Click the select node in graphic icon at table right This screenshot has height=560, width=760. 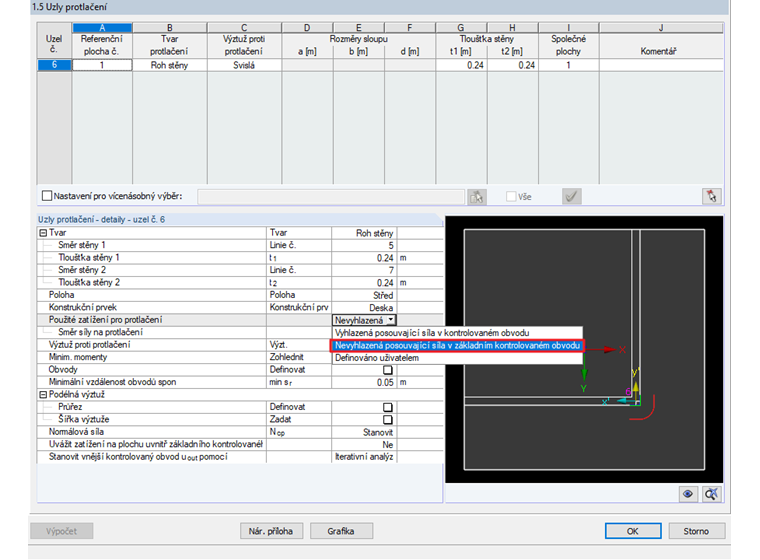point(712,196)
